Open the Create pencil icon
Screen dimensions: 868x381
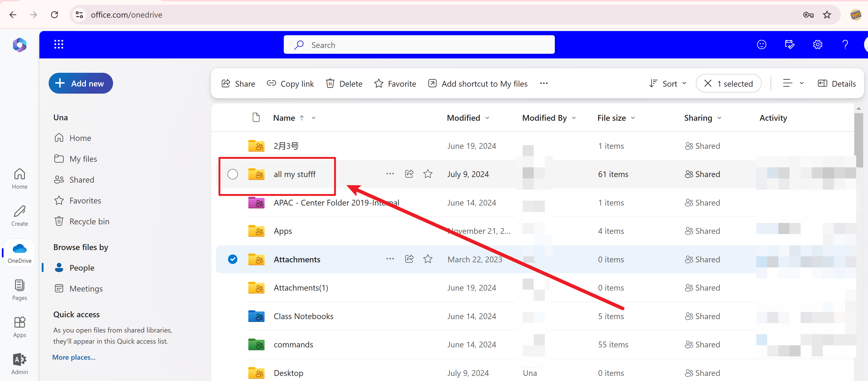[x=19, y=216]
